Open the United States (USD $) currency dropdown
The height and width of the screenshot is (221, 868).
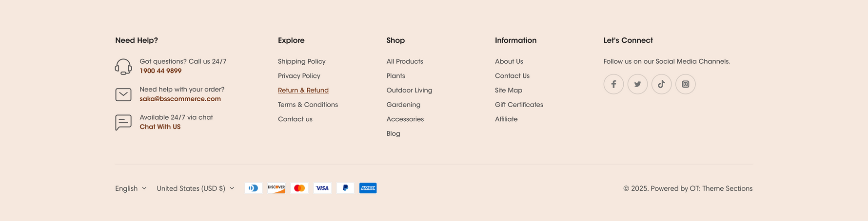tap(196, 188)
